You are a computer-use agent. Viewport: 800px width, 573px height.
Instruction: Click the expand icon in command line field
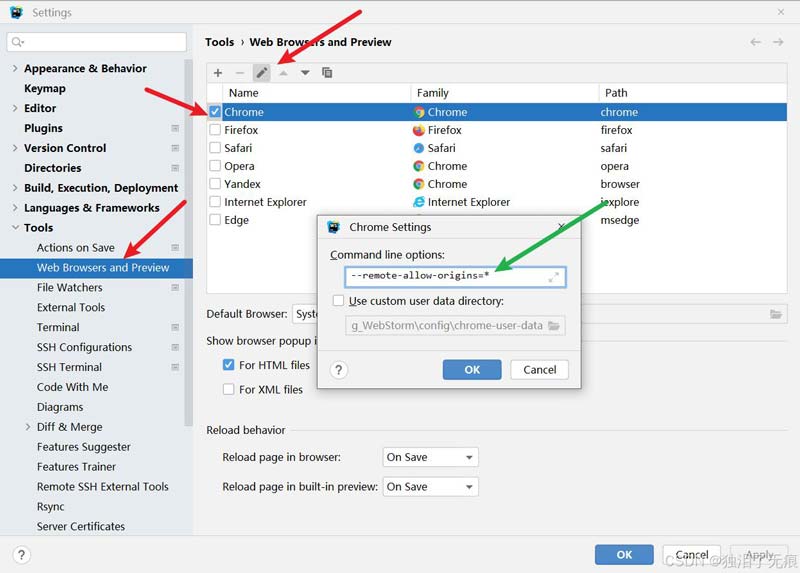pos(553,277)
